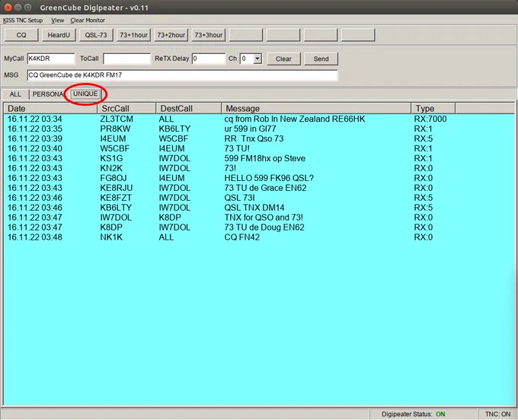
Task: Select the KS1G source call cell
Action: click(111, 158)
